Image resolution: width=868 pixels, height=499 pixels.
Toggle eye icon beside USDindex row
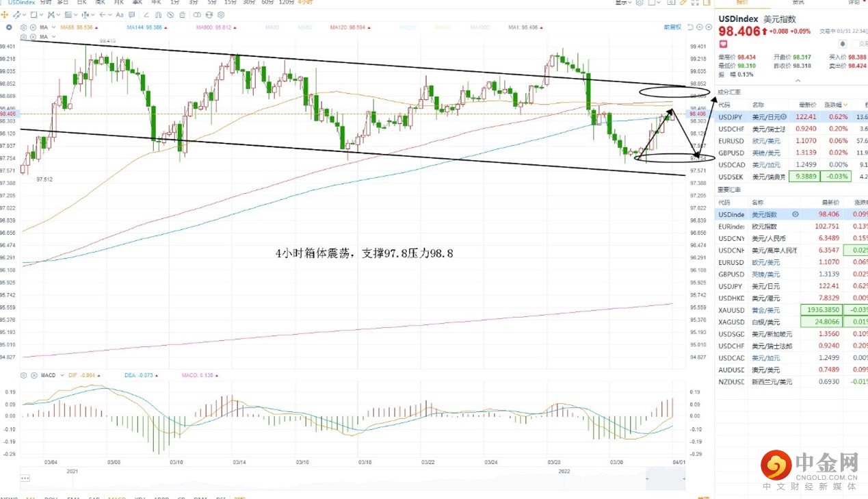(795, 214)
